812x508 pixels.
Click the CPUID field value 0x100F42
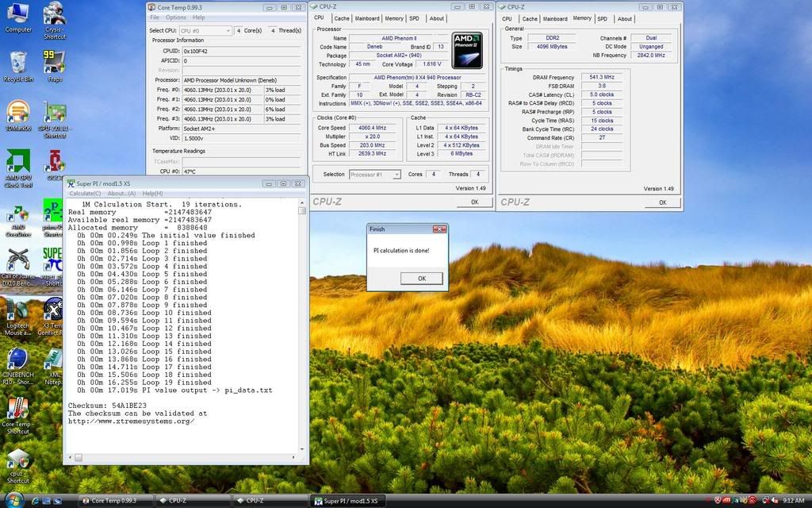click(x=241, y=52)
